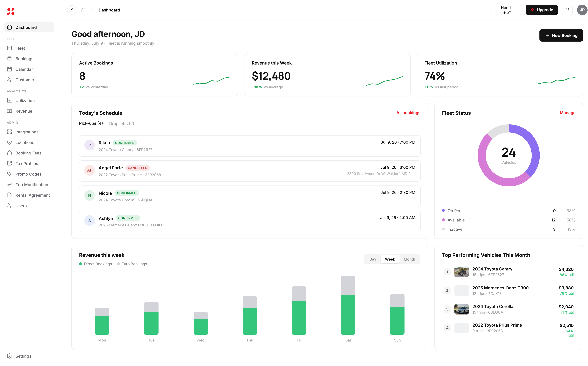Click the Revenue this Week card

pos(327,75)
